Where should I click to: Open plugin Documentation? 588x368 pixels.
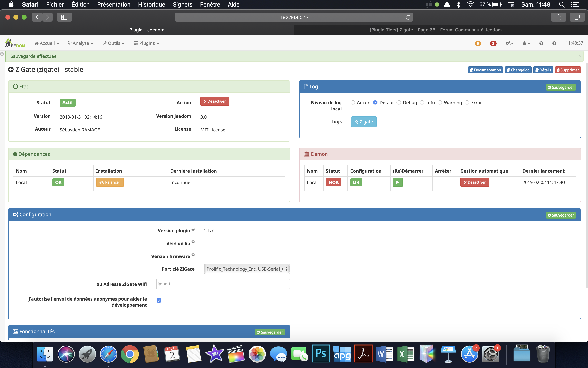[x=485, y=70]
